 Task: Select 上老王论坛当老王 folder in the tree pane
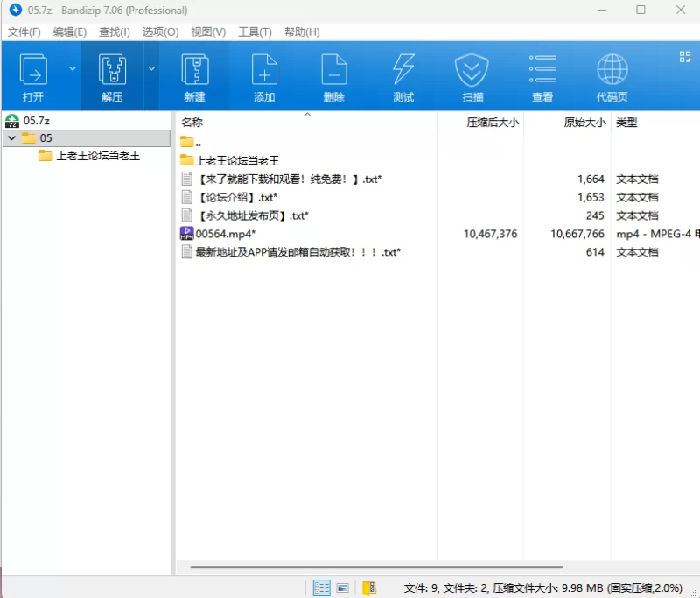98,156
